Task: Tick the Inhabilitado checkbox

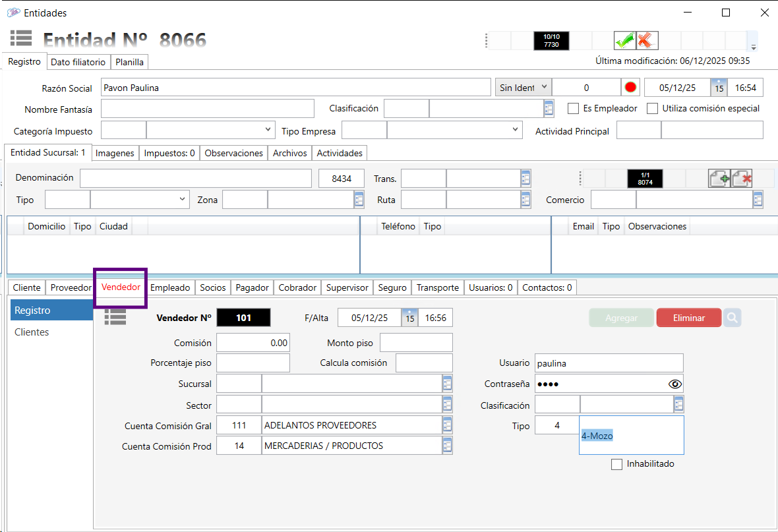Action: [617, 464]
